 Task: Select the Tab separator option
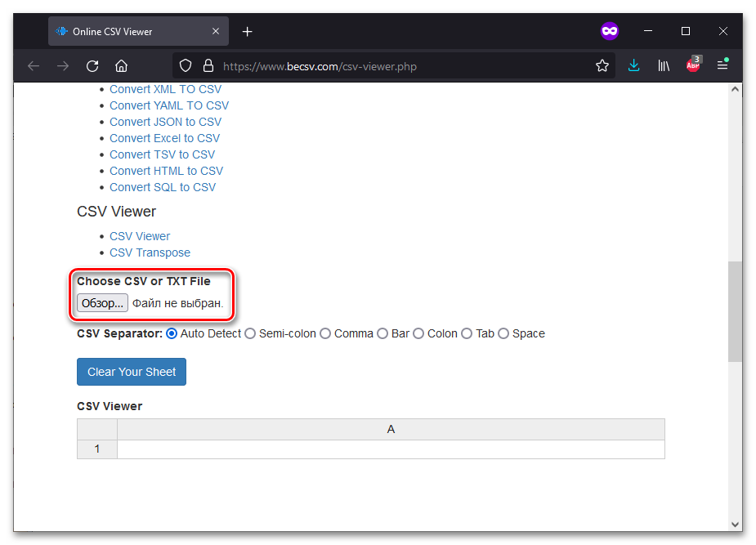467,333
